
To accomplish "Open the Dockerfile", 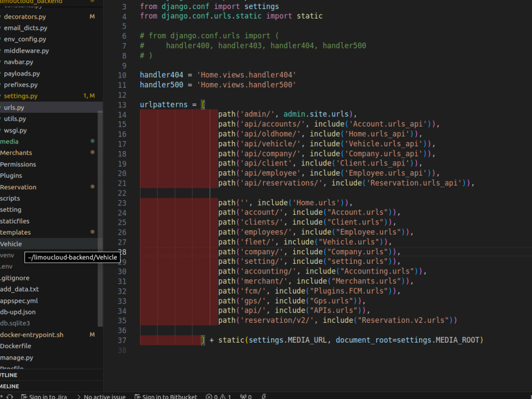I will point(15,346).
